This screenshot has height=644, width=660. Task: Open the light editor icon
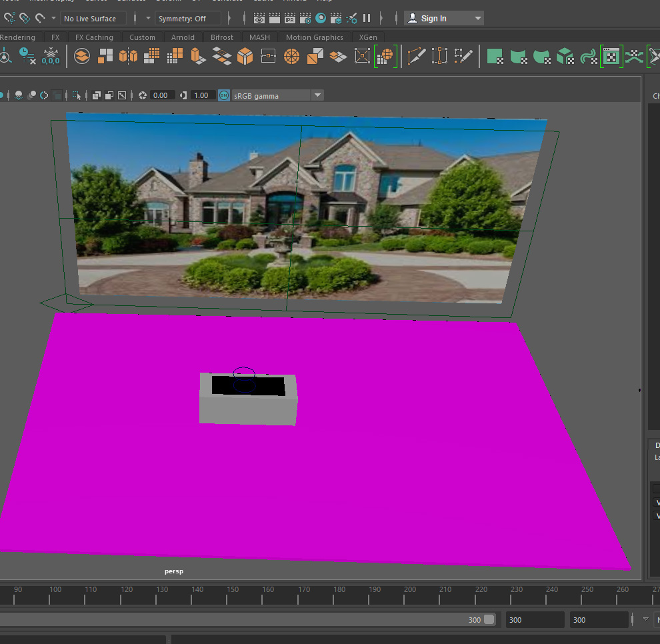(351, 18)
